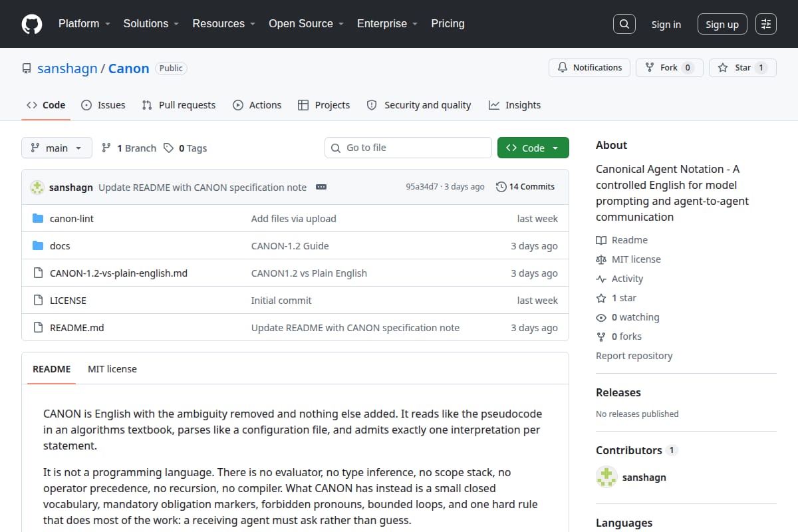Open the docs folder icon
This screenshot has height=532, width=798.
coord(38,246)
